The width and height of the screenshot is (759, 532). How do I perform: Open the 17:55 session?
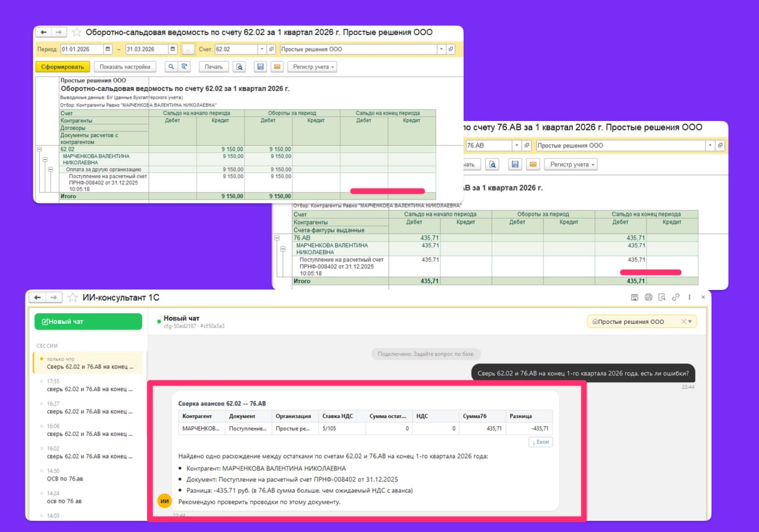[x=88, y=386]
